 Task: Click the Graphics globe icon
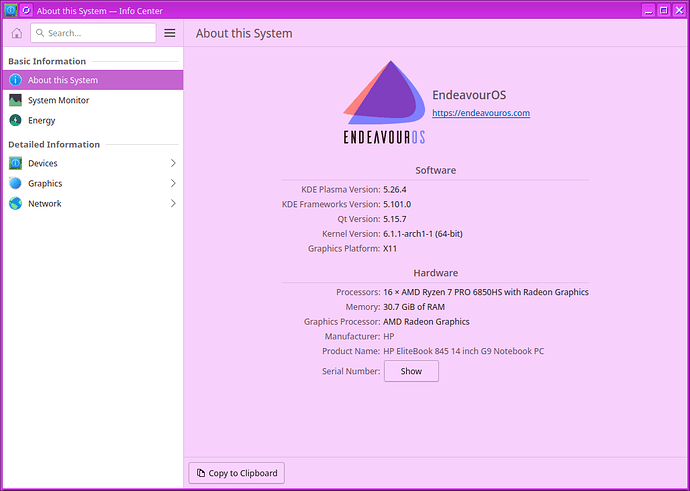point(15,183)
